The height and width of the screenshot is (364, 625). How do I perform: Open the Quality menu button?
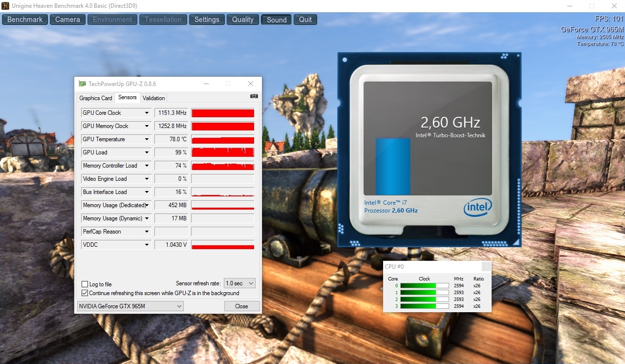[243, 20]
